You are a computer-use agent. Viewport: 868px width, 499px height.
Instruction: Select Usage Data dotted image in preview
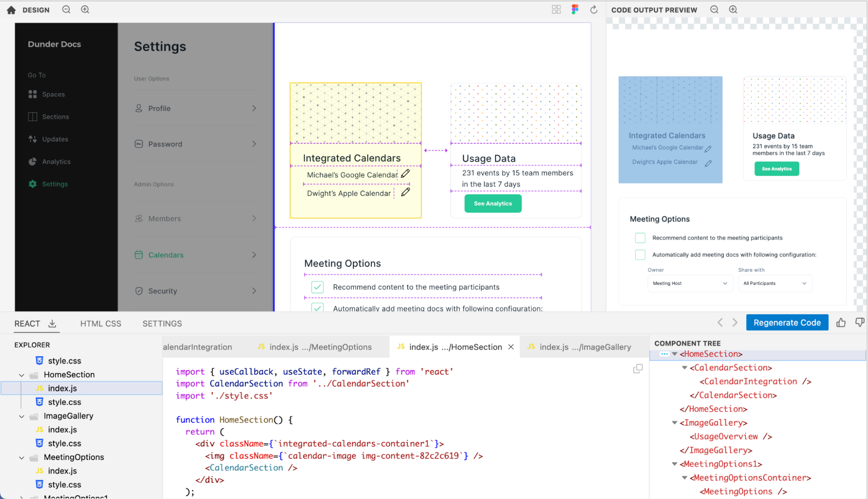795,100
